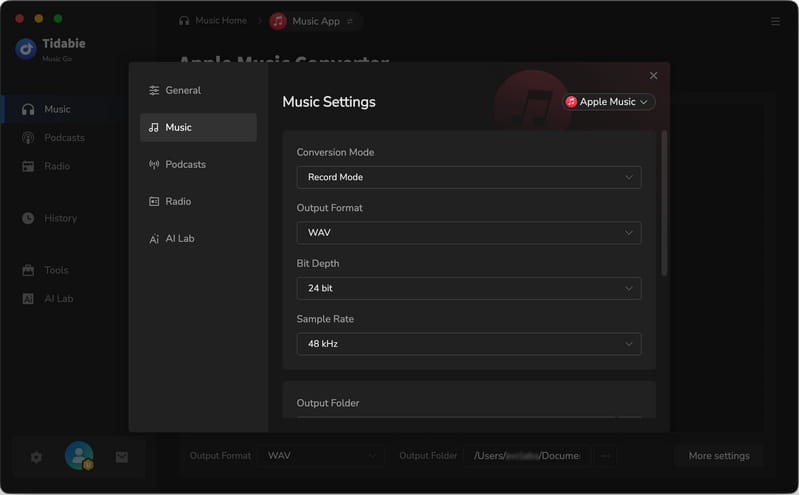The width and height of the screenshot is (799, 495).
Task: Open the AI Lab settings tab
Action: [x=198, y=239]
